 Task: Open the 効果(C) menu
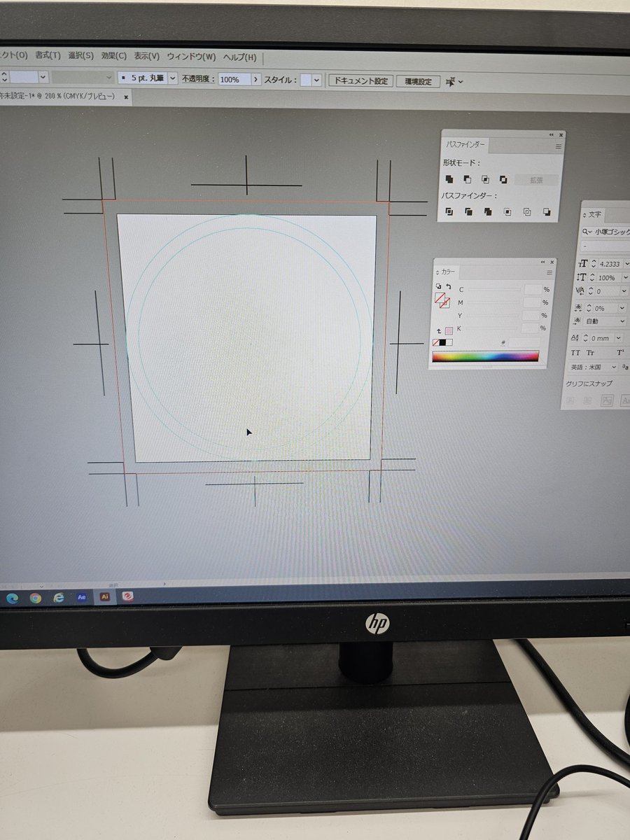(113, 56)
